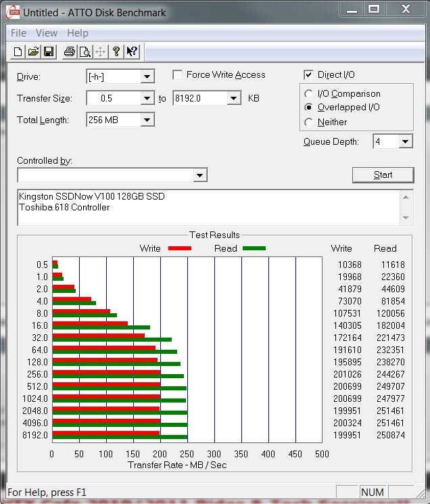
Task: Expand the Controlled by combo box
Action: point(199,176)
